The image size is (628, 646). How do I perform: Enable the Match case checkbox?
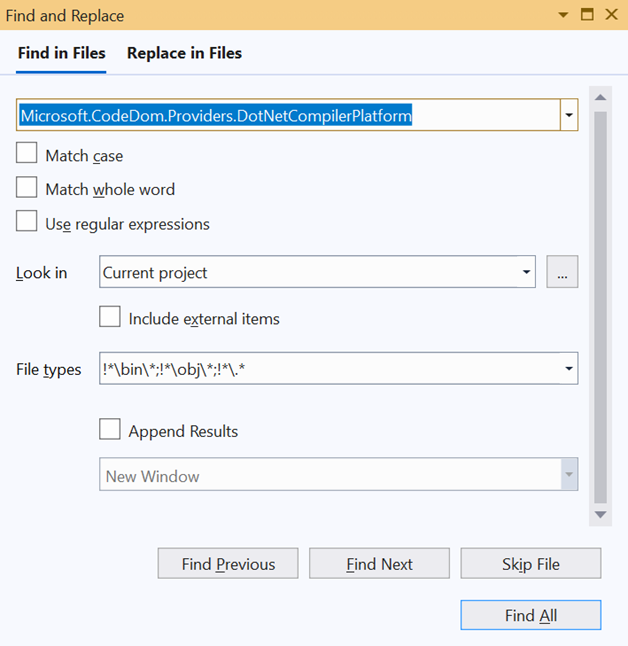click(27, 155)
